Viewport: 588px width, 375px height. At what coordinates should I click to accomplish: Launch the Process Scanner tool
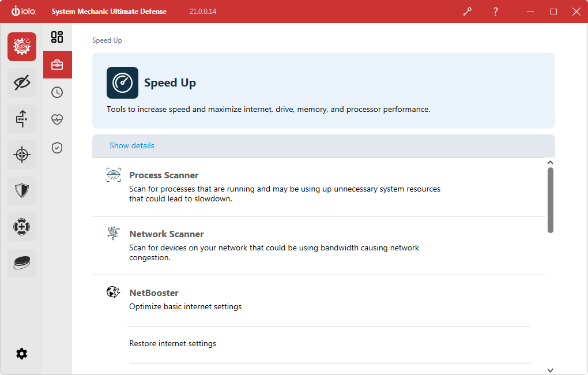[164, 175]
